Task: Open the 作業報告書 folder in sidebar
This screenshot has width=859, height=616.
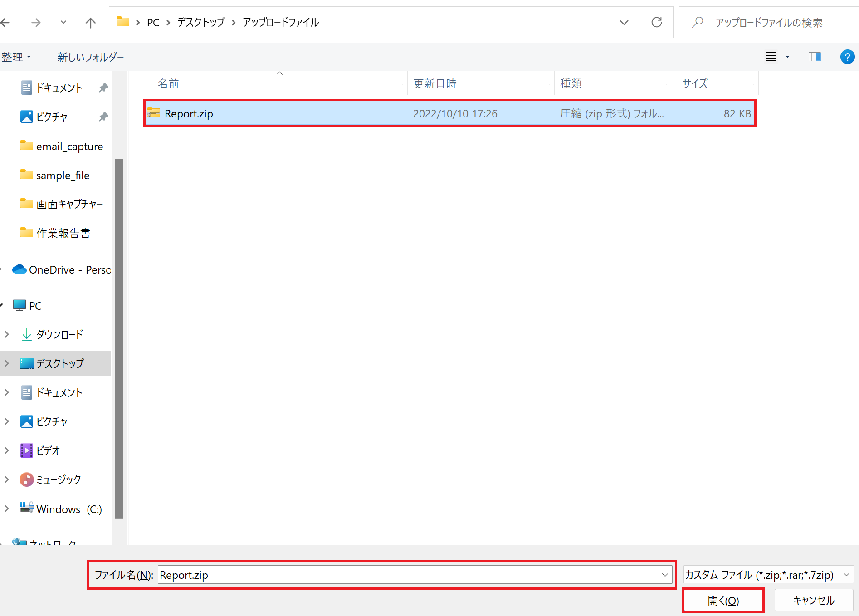Action: coord(63,233)
